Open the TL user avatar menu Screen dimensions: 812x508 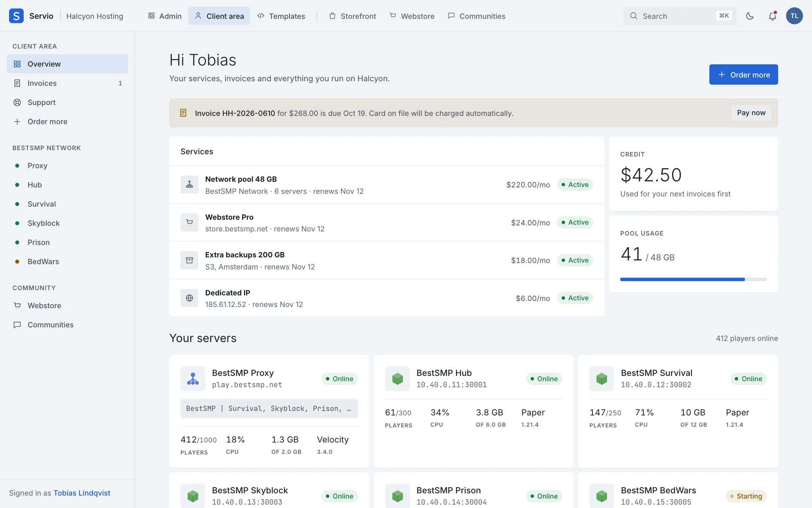(794, 16)
